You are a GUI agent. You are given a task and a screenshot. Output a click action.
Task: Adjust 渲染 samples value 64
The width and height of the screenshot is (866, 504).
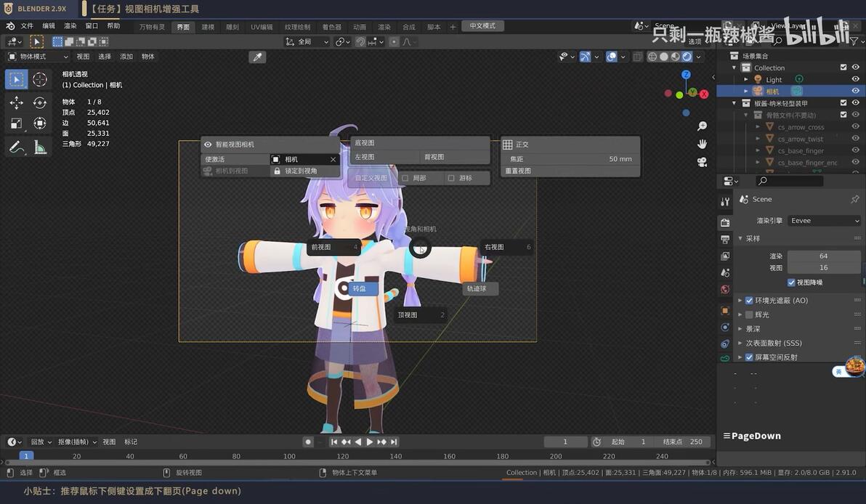[823, 256]
